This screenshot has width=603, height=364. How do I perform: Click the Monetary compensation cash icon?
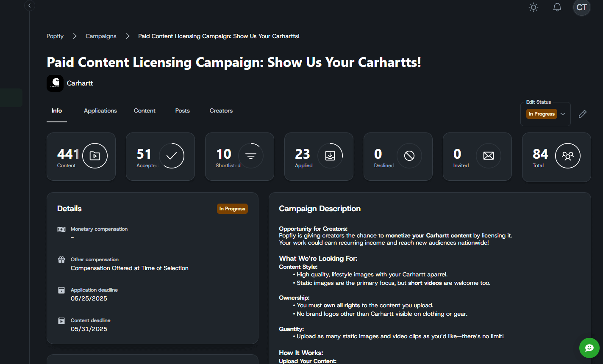coord(61,229)
